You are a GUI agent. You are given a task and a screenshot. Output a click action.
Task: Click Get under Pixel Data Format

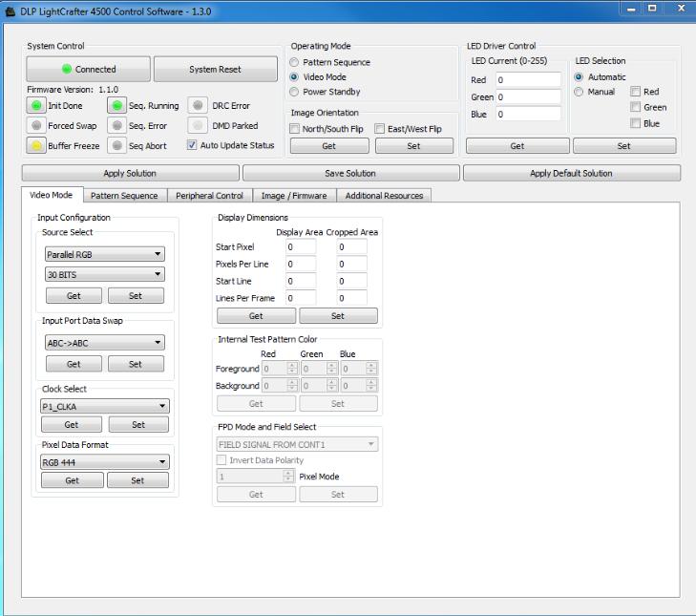pos(72,480)
